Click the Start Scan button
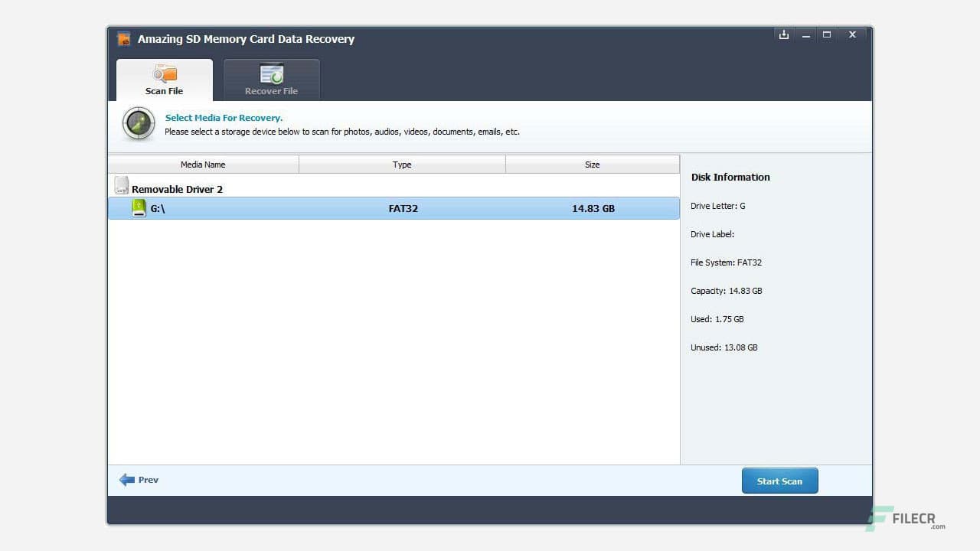Image resolution: width=980 pixels, height=551 pixels. point(779,481)
